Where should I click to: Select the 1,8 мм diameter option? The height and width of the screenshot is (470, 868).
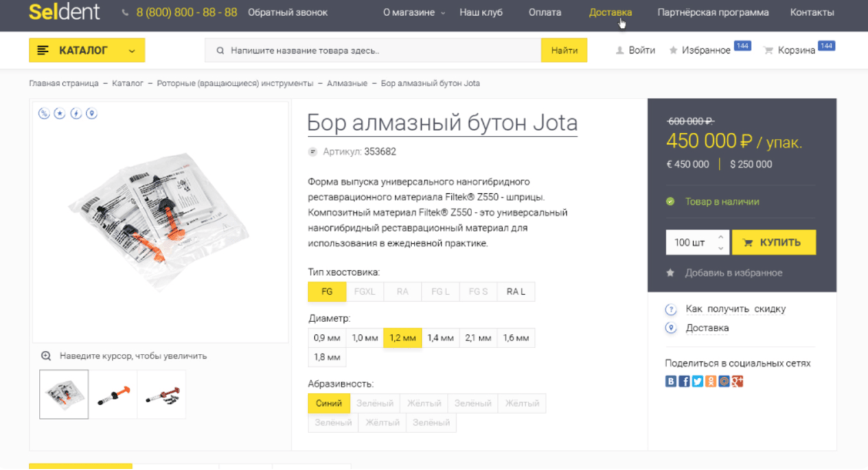pyautogui.click(x=327, y=357)
